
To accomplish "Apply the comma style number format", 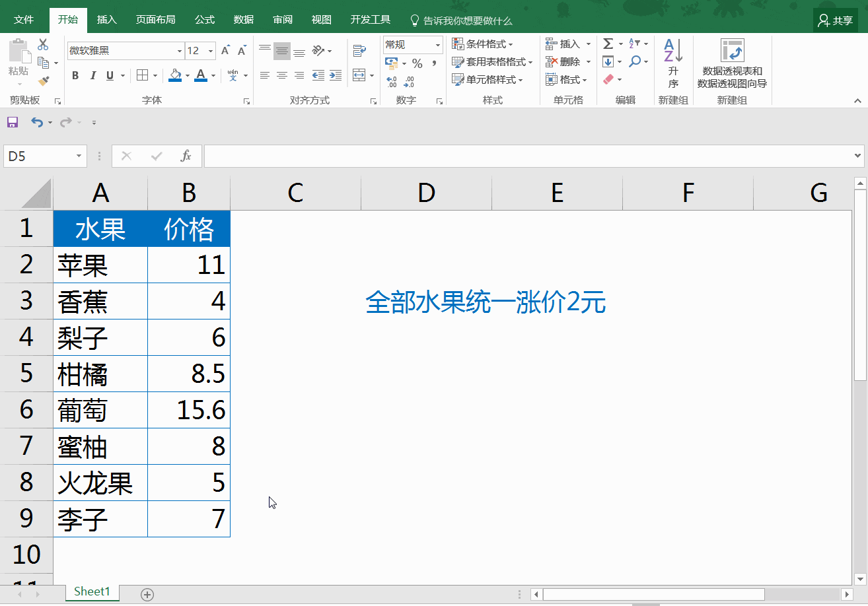I will coord(434,63).
